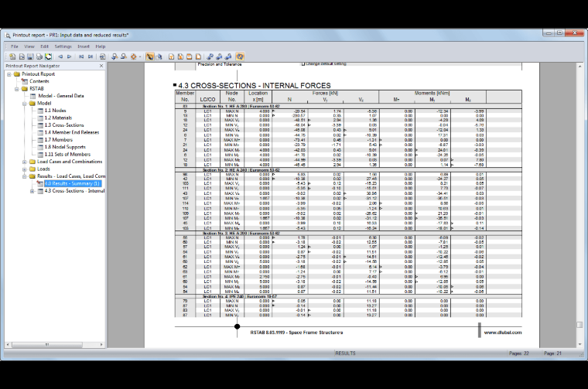Click the preview vertical scrollbar thumb
This screenshot has width=588, height=389.
pyautogui.click(x=579, y=325)
